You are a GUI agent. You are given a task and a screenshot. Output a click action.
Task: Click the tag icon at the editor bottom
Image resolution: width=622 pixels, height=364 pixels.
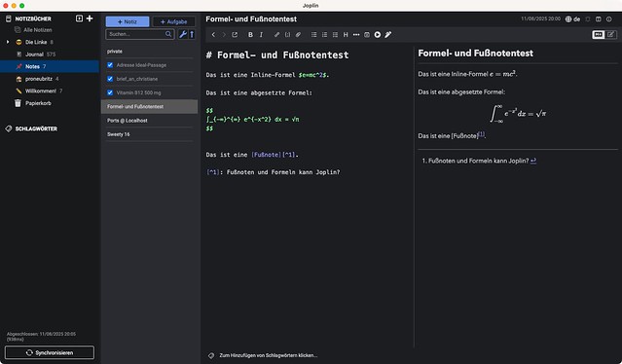(x=211, y=355)
